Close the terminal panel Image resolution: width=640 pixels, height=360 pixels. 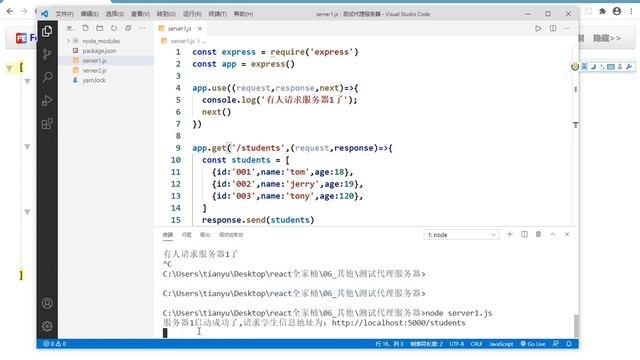pos(567,234)
